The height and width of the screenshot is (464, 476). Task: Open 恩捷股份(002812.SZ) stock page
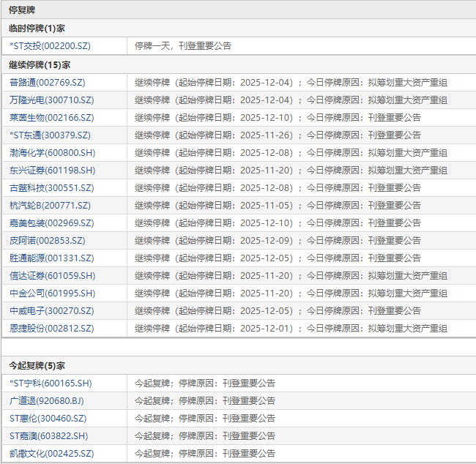click(51, 329)
